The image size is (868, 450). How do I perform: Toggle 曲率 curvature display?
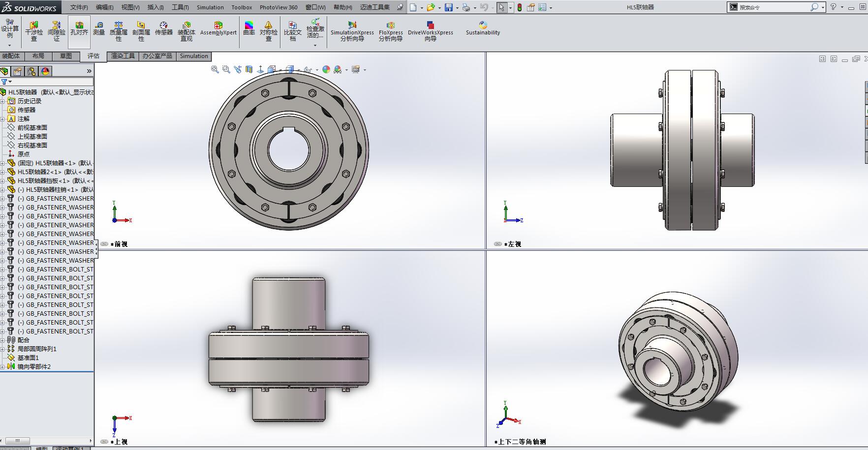click(x=249, y=29)
